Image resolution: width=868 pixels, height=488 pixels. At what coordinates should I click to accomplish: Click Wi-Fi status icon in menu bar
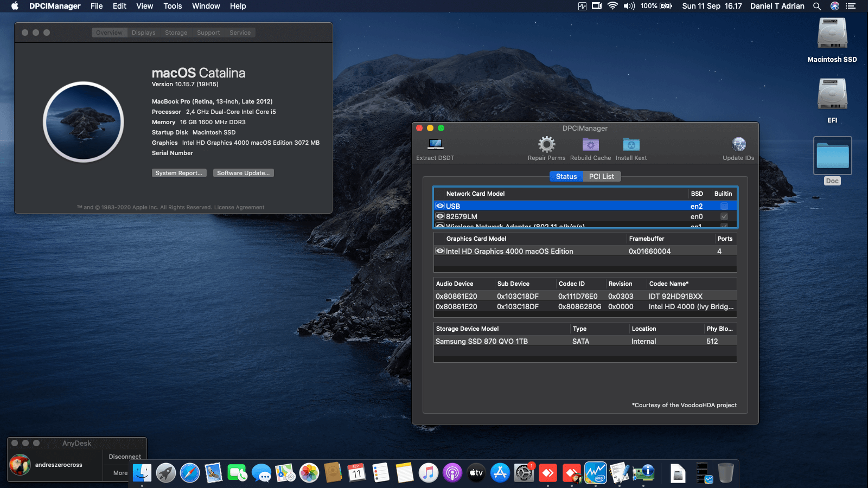tap(612, 6)
